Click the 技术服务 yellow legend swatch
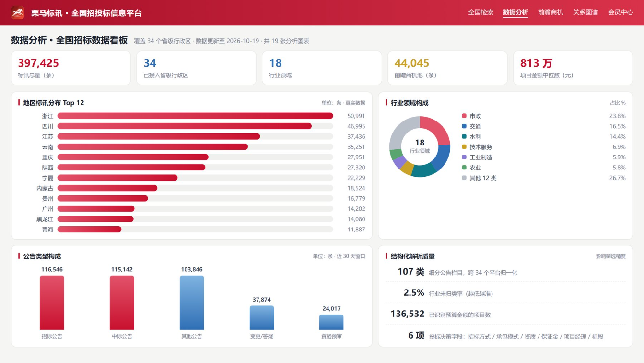This screenshot has height=363, width=644. pyautogui.click(x=464, y=147)
